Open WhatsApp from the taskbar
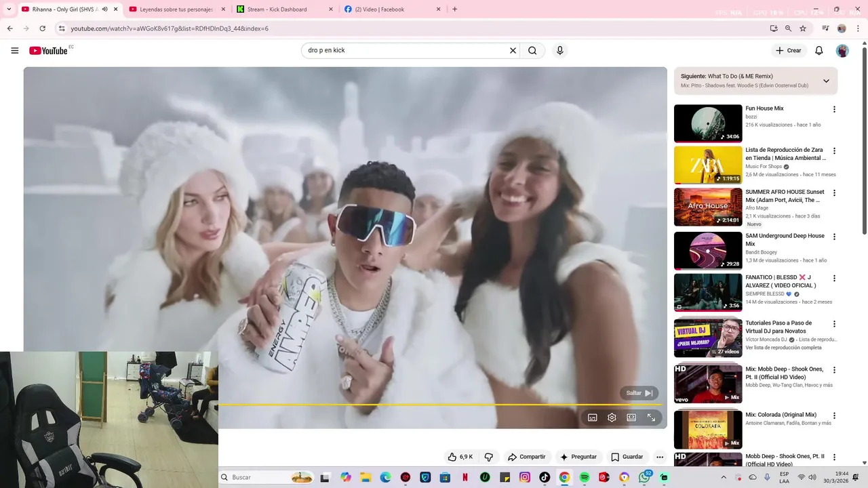This screenshot has height=488, width=868. [644, 477]
